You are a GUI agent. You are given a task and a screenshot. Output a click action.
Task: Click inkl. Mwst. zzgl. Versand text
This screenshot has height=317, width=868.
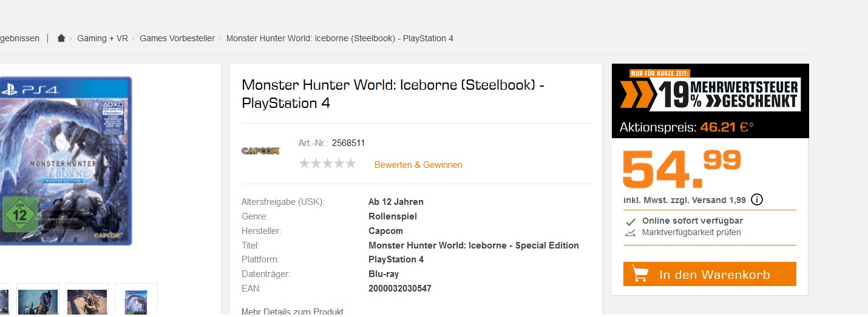coord(685,200)
